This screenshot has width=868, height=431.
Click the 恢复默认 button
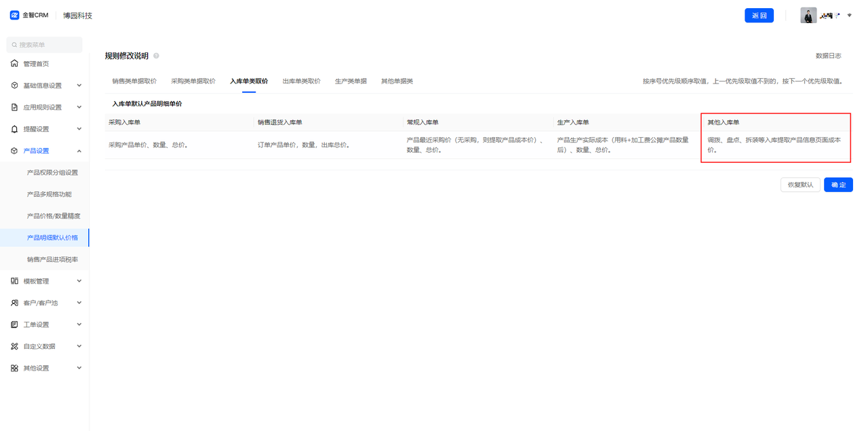[x=800, y=185]
